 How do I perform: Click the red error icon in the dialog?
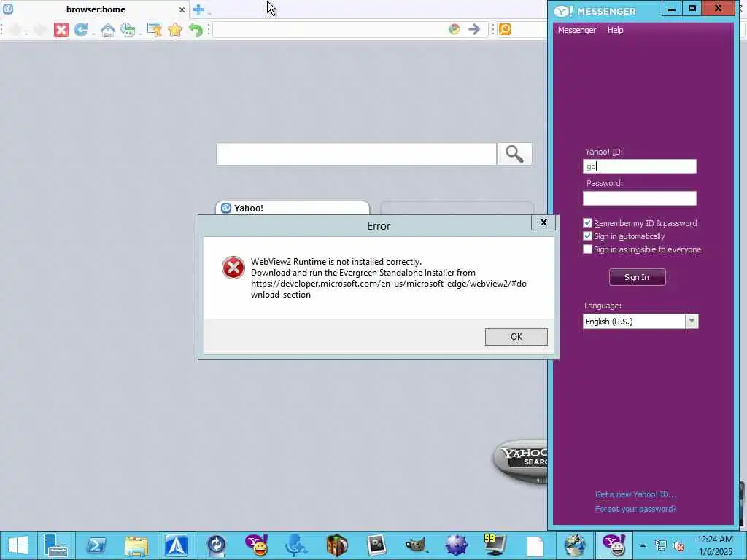pyautogui.click(x=233, y=268)
